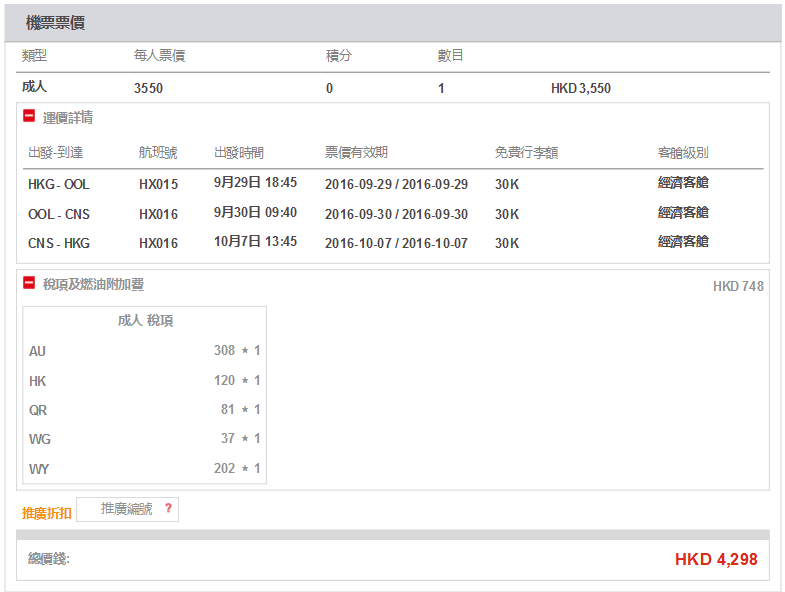Click the 推廣編號 input field
785x592 pixels.
coord(127,509)
